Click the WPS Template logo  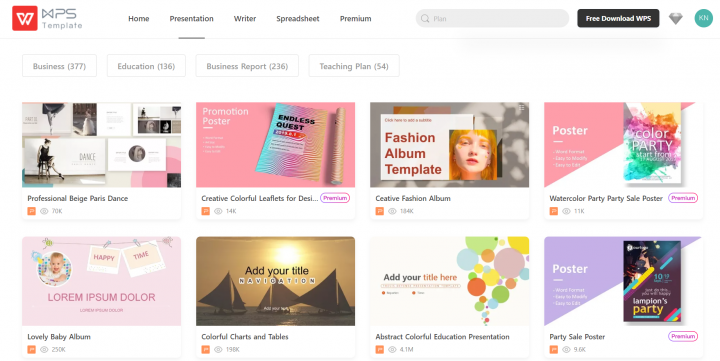(x=47, y=18)
